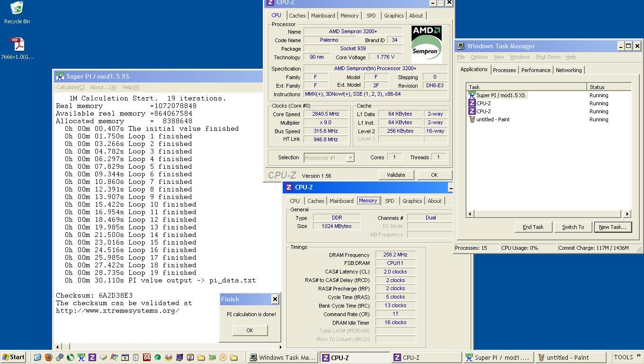Open the File menu in Task Manager

461,57
